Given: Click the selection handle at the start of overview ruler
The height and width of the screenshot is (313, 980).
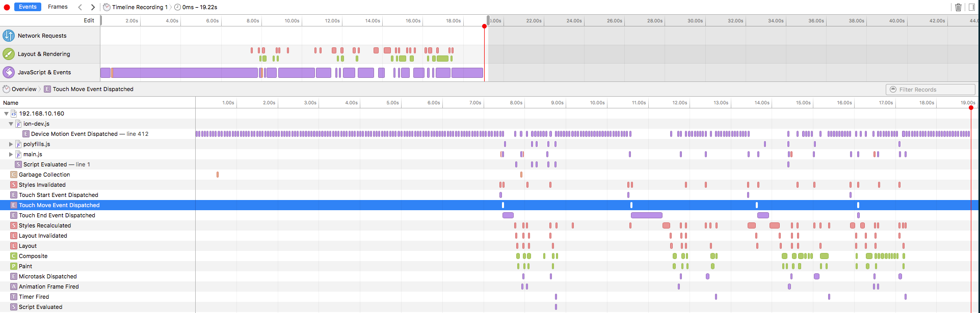Looking at the screenshot, I should pos(101,20).
